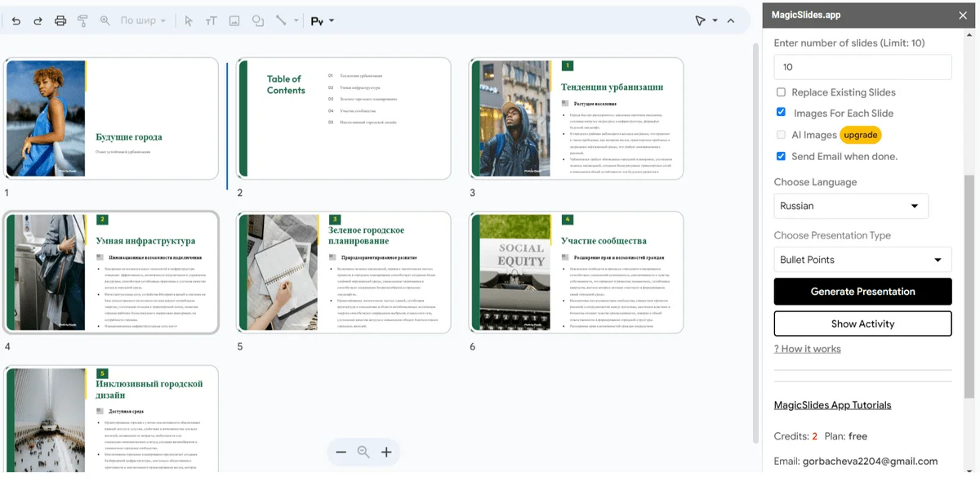The image size is (980, 482).
Task: Select the Shape tool icon
Action: (258, 20)
